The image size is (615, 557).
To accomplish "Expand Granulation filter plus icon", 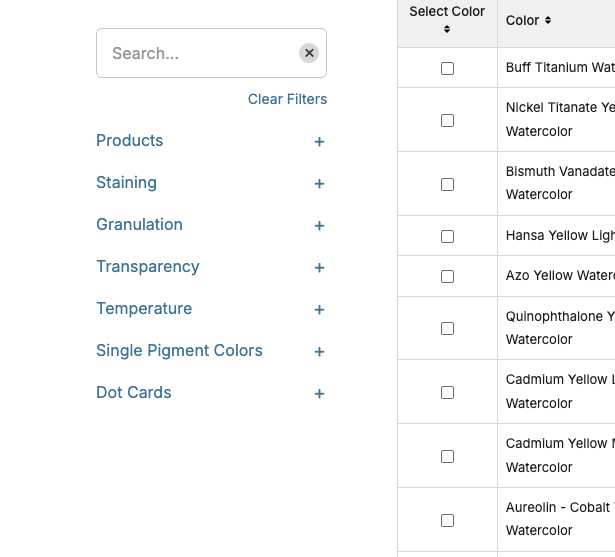I will [319, 226].
